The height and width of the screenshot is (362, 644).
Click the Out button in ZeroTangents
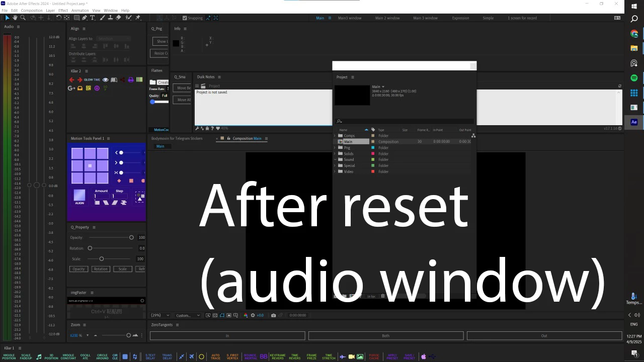coord(544,336)
